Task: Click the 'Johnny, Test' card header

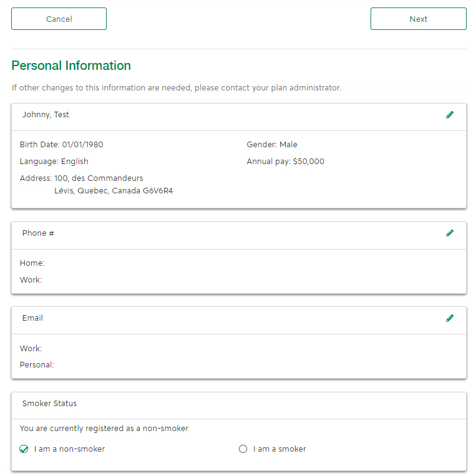Action: coord(46,115)
